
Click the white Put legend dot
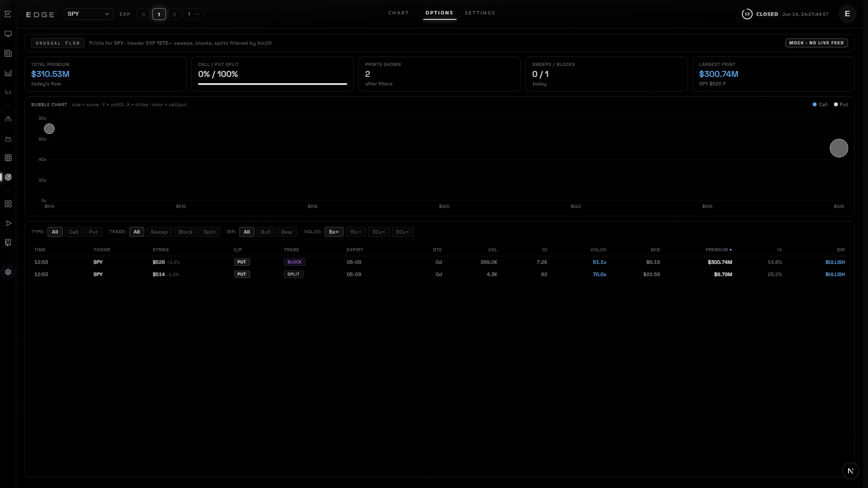coord(836,104)
